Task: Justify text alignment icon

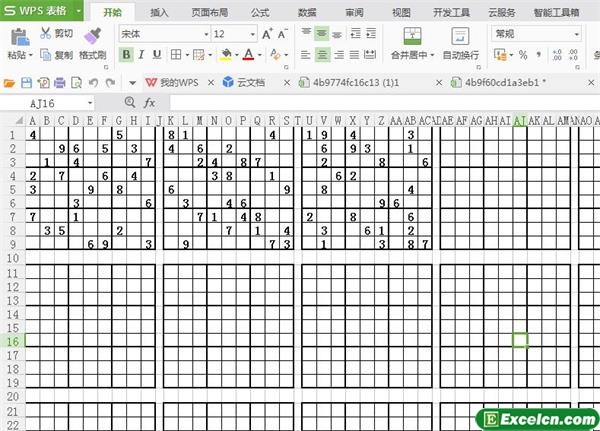Action: pos(354,55)
